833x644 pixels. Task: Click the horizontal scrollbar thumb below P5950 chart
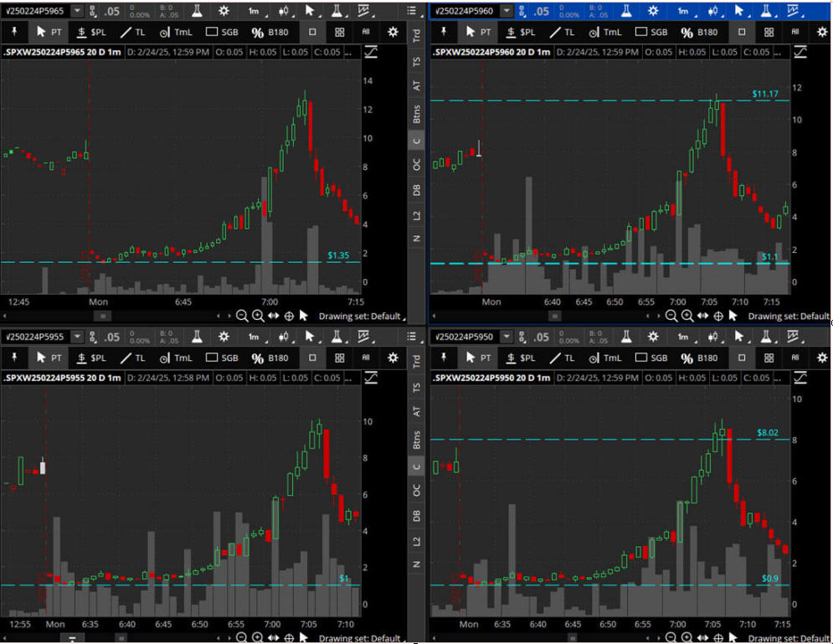pos(572,637)
